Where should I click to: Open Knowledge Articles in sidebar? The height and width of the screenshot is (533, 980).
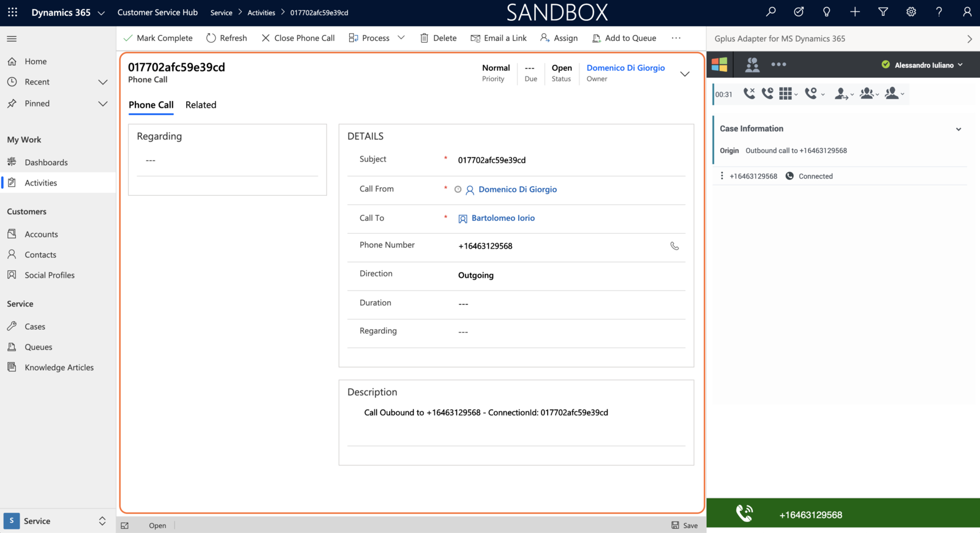pyautogui.click(x=58, y=367)
